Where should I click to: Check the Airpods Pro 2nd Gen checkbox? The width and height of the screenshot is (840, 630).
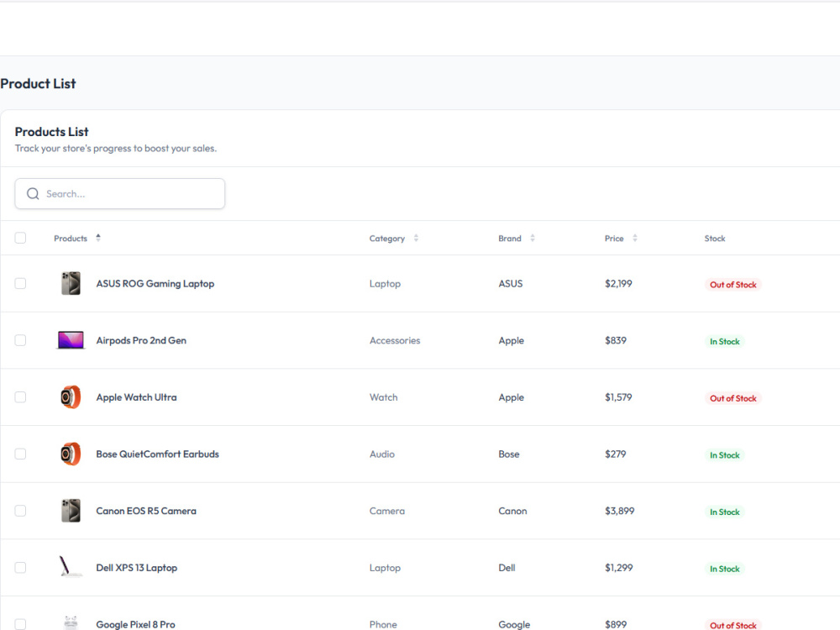[20, 340]
